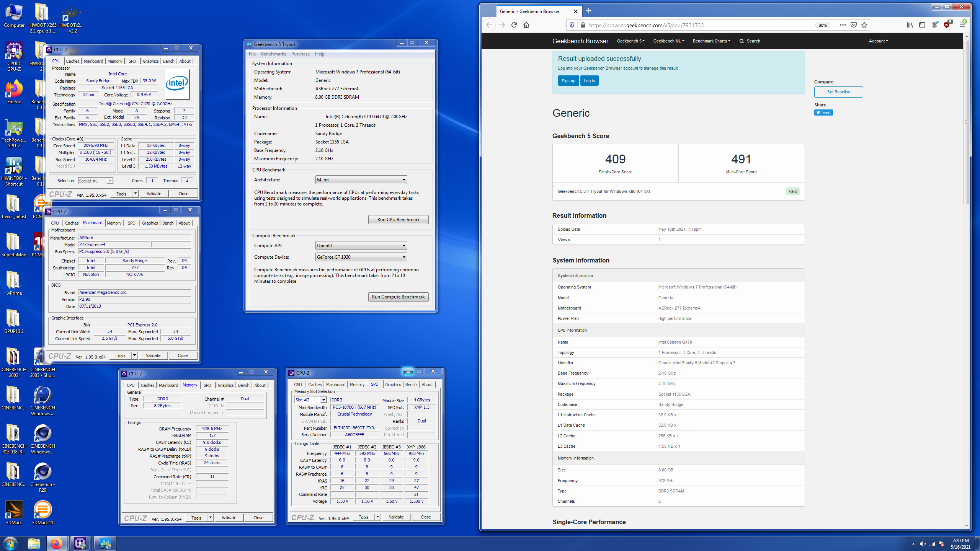
Task: Click Run Compute Benchmark button
Action: [x=398, y=297]
